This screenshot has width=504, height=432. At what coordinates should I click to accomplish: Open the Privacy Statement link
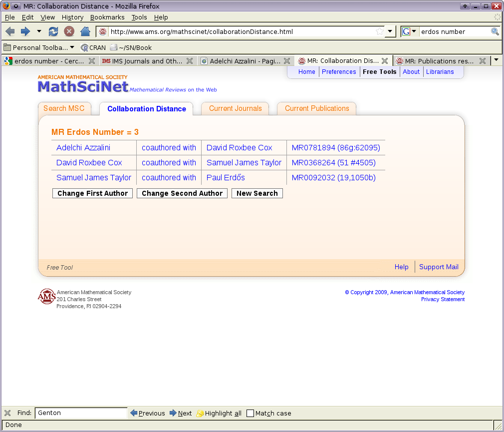point(443,299)
